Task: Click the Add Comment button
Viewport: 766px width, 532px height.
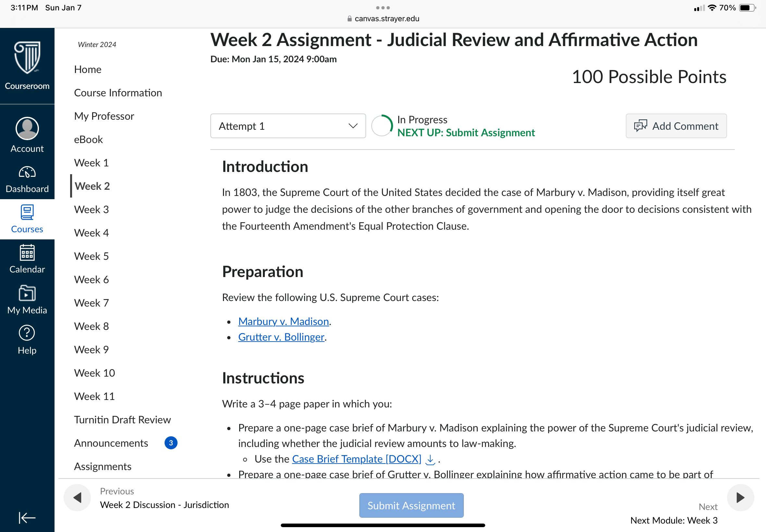Action: [x=676, y=126]
